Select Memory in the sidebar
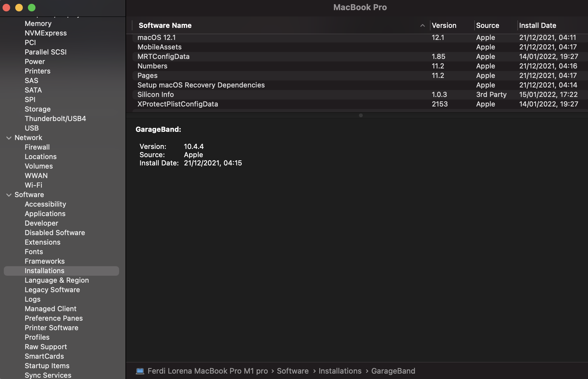 pos(38,24)
